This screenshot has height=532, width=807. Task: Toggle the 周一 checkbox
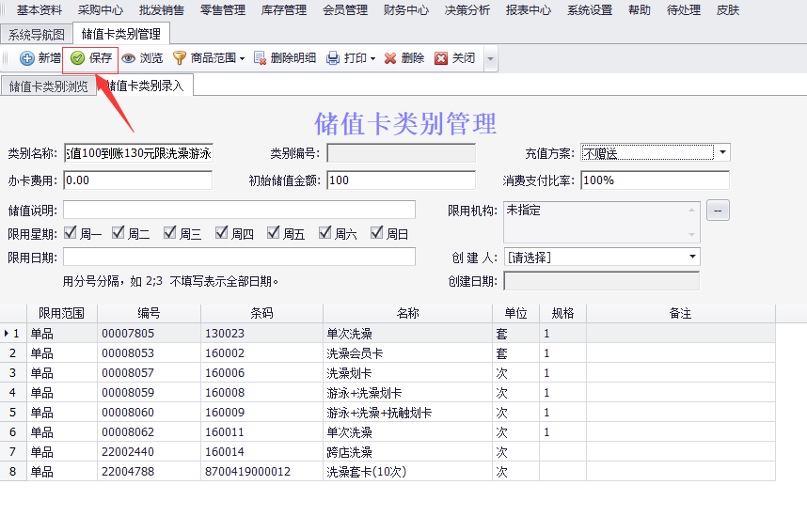(x=70, y=232)
